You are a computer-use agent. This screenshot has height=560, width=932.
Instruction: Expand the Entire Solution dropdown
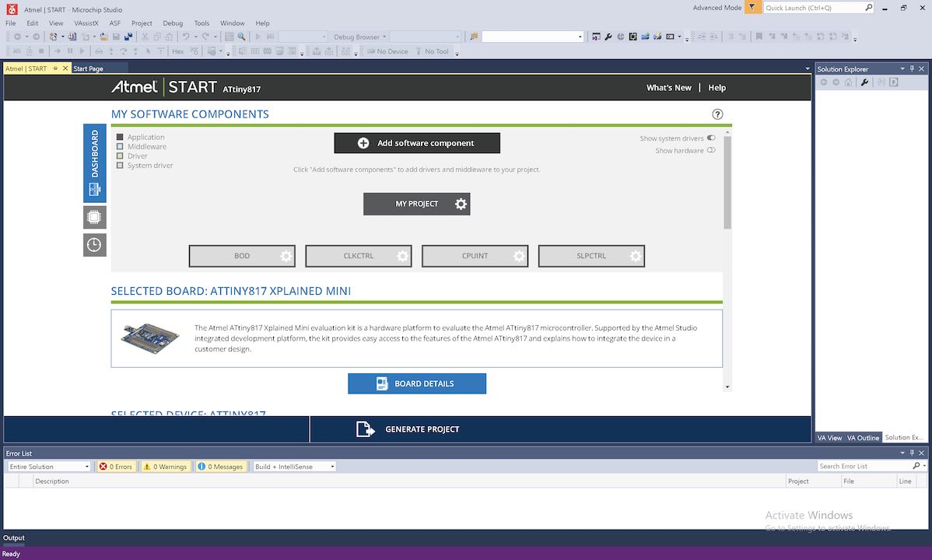tap(86, 467)
